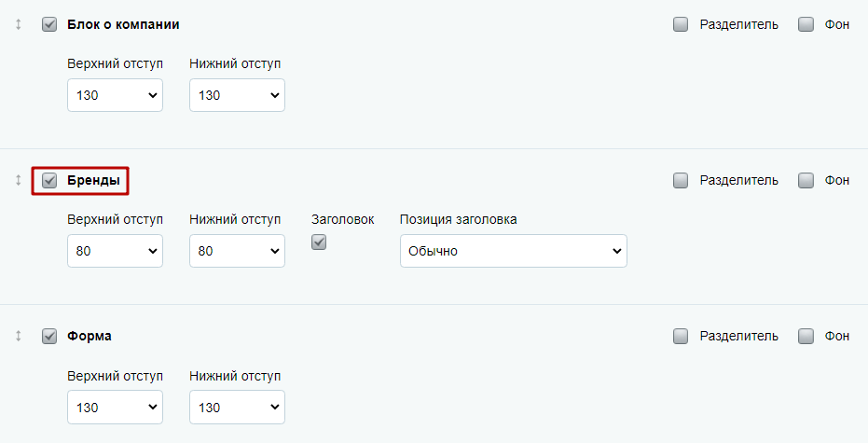This screenshot has height=443, width=868.
Task: Enable Разделитель for Форма block
Action: point(681,336)
